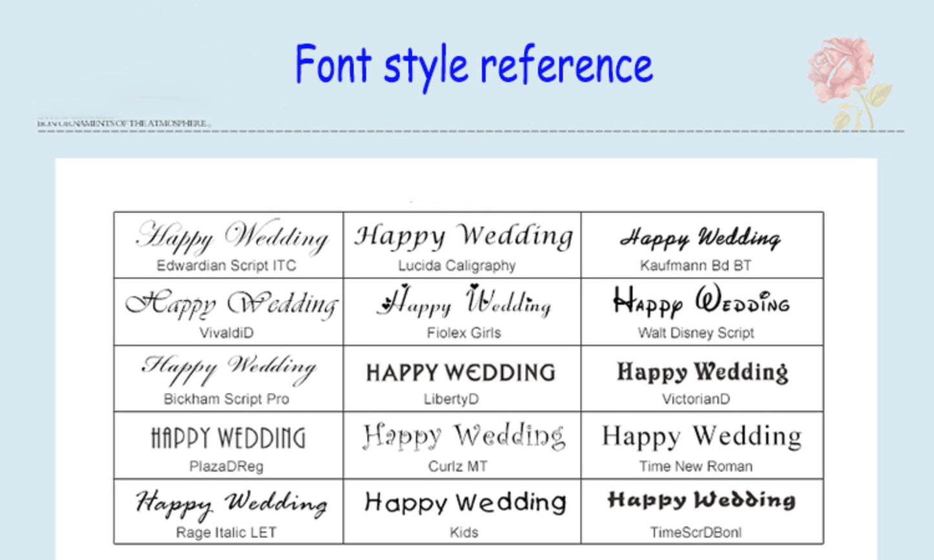Pick the VivaldiD 'Happy Wedding' sample
This screenshot has width=934, height=560.
[231, 304]
